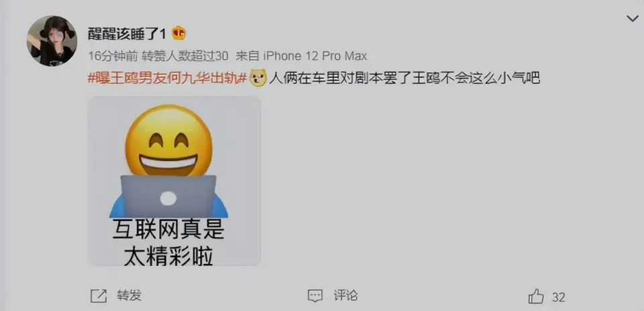This screenshot has height=311, width=644.
Task: Click the like count 32
Action: (x=559, y=297)
